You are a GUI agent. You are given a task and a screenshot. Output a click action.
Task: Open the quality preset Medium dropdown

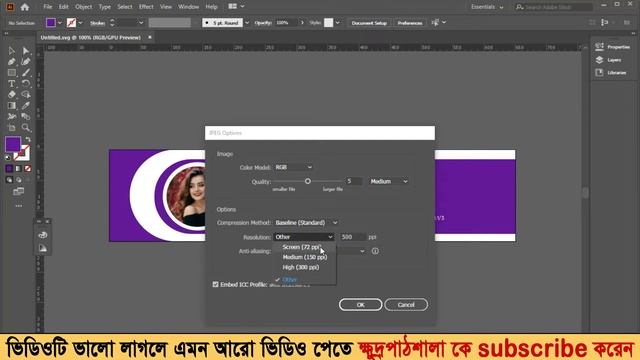389,181
